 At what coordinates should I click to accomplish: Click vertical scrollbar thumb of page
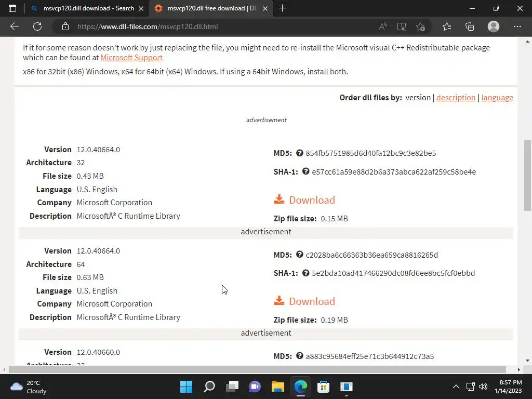click(x=527, y=176)
